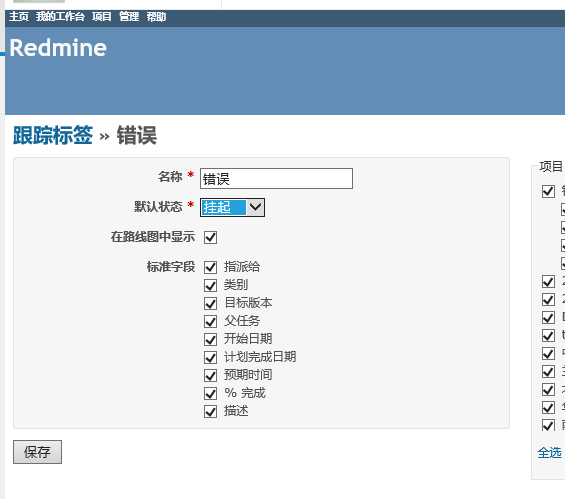Open the 默认状态 dropdown
The width and height of the screenshot is (565, 499).
(232, 208)
